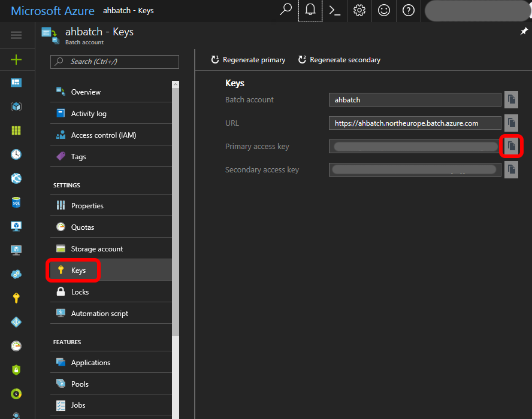
Task: Open Jobs menu item
Action: [x=111, y=405]
